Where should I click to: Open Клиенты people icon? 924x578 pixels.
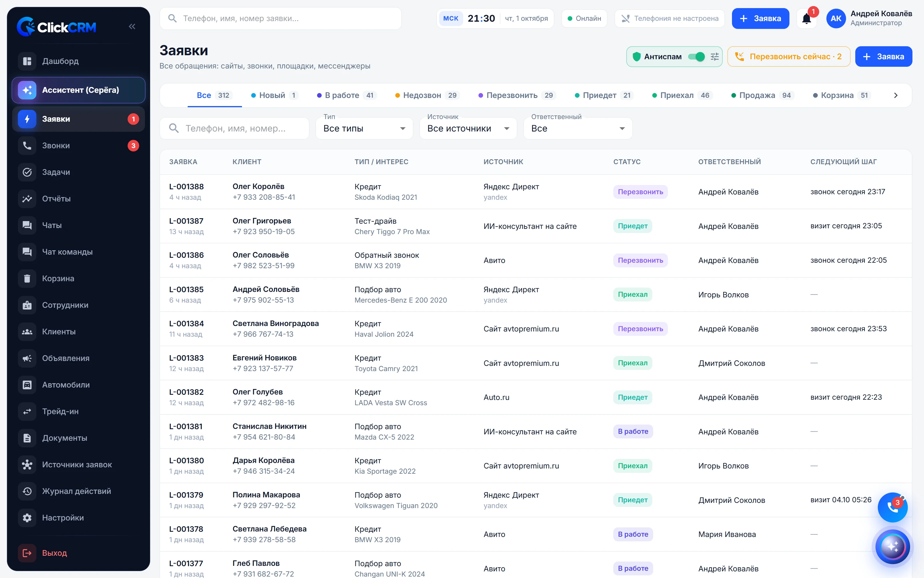(x=27, y=332)
